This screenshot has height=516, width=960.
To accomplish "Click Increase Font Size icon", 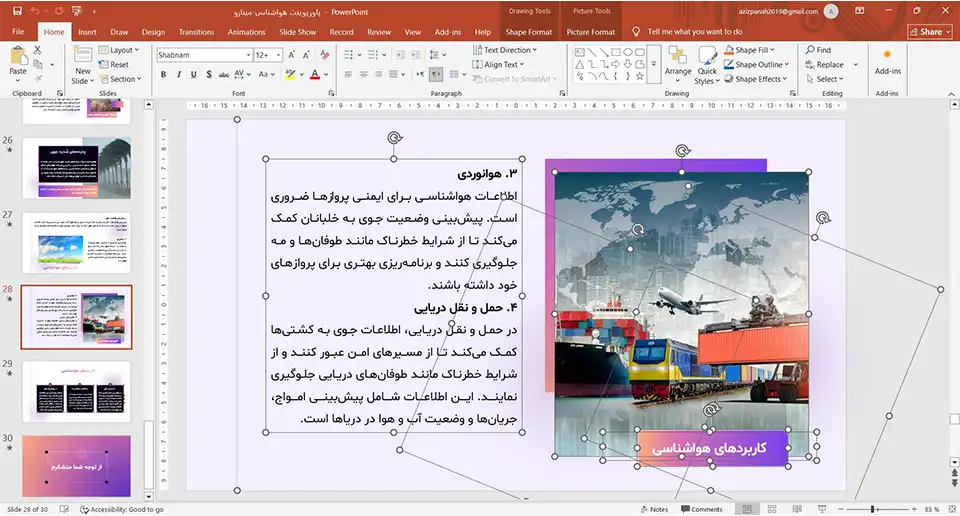I will [291, 55].
